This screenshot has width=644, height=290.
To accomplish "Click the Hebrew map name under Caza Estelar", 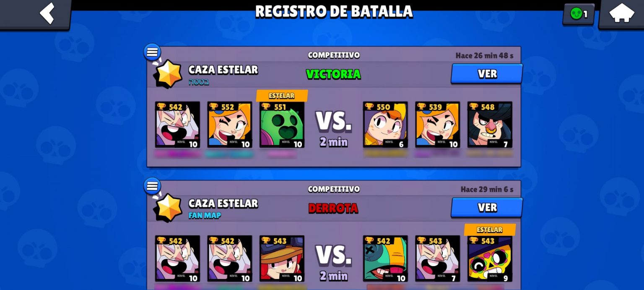I will 199,82.
